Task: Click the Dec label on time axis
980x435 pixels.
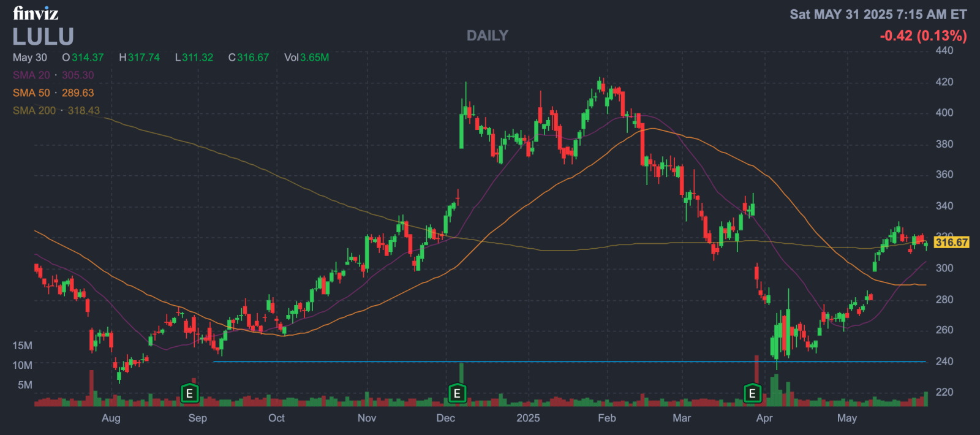Action: (x=445, y=418)
